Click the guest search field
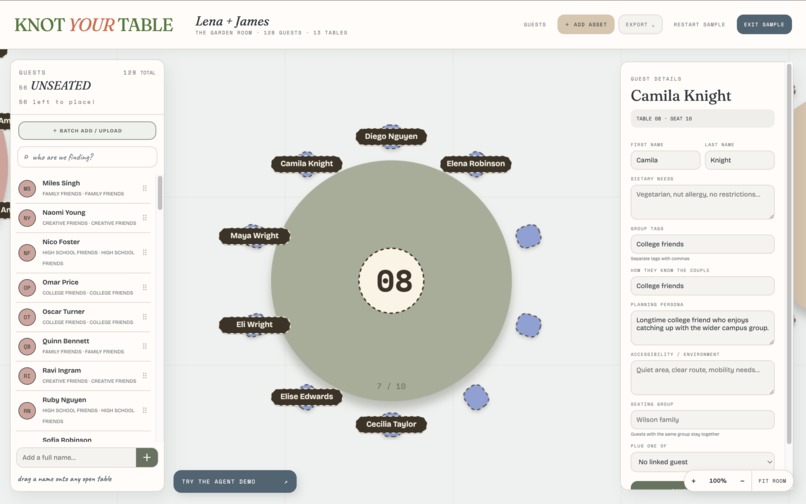Viewport: 806px width, 504px height. (x=87, y=157)
